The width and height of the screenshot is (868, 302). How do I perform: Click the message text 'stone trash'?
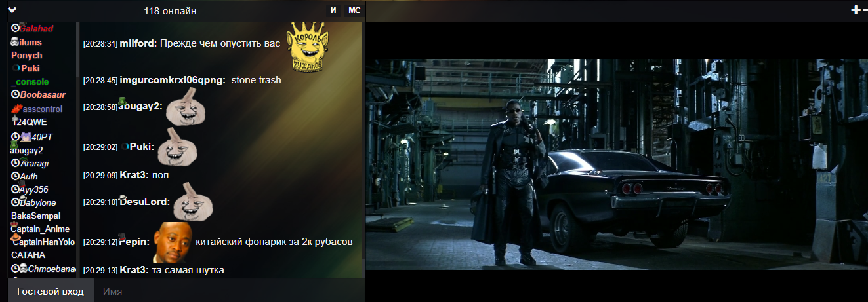257,80
